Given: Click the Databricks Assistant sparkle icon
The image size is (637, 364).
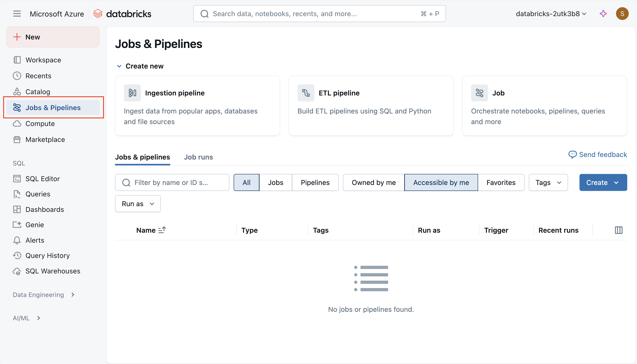Looking at the screenshot, I should click(603, 14).
